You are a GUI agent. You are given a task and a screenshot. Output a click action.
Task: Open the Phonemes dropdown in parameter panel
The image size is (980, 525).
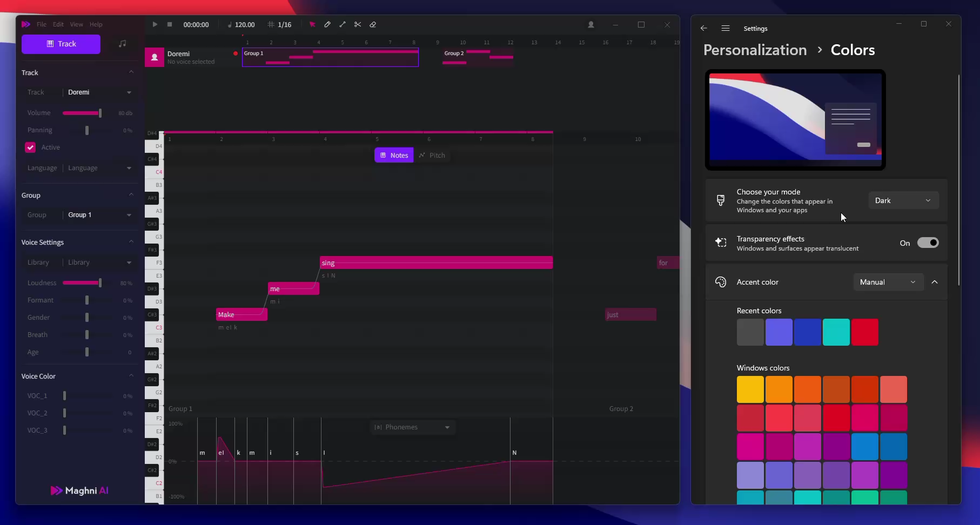pos(412,427)
